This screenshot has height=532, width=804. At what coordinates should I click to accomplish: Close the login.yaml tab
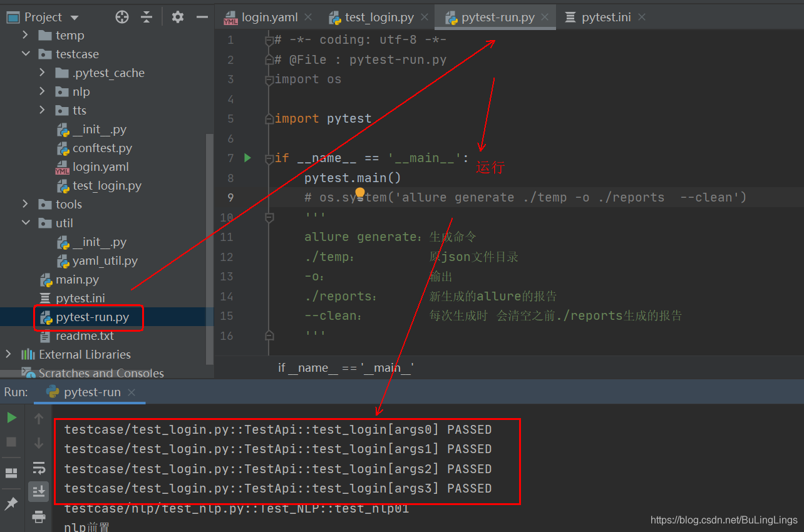(x=308, y=17)
